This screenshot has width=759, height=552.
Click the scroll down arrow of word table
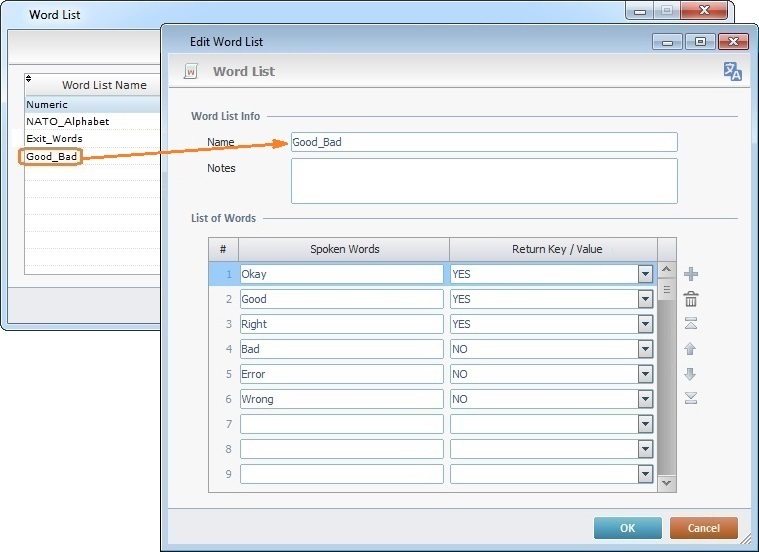[x=667, y=483]
